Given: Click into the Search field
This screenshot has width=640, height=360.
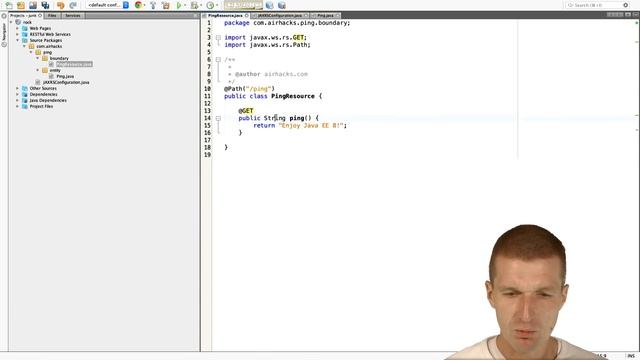Looking at the screenshot, I should 594,5.
